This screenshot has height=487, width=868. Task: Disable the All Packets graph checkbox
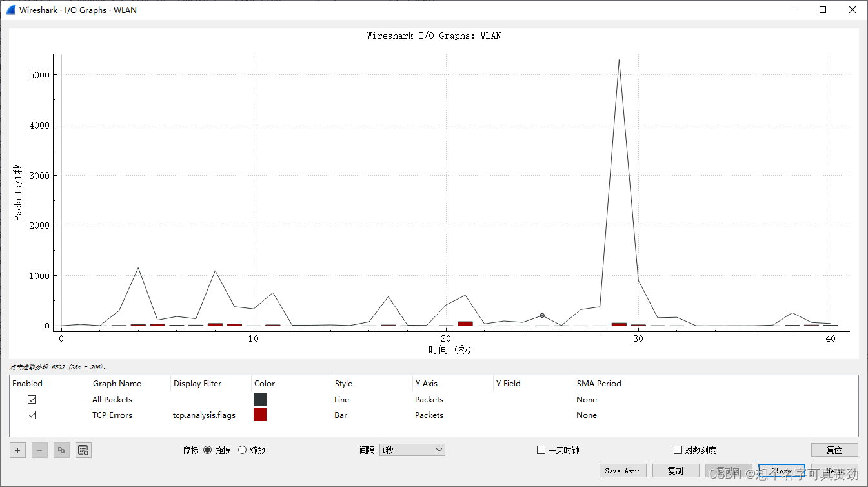32,400
